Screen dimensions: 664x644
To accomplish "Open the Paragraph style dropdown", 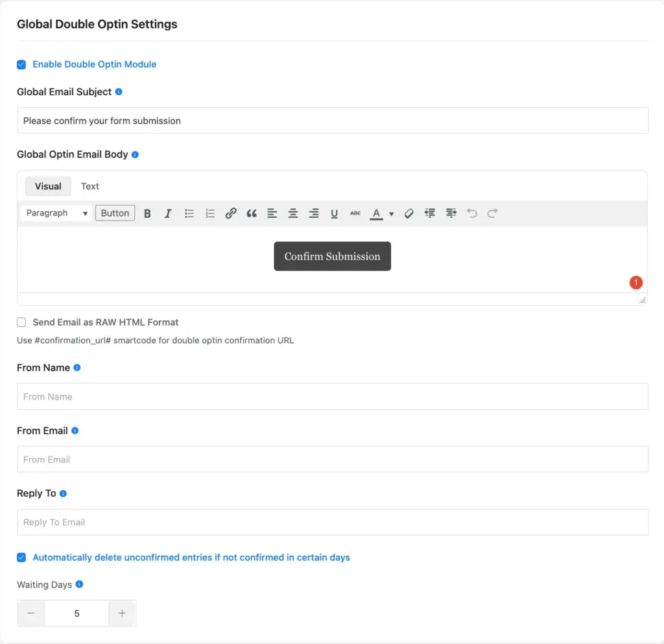I will pos(56,213).
